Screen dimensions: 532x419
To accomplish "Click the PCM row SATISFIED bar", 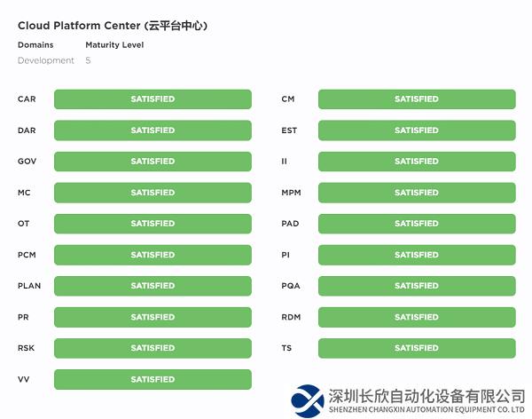I will coord(153,255).
